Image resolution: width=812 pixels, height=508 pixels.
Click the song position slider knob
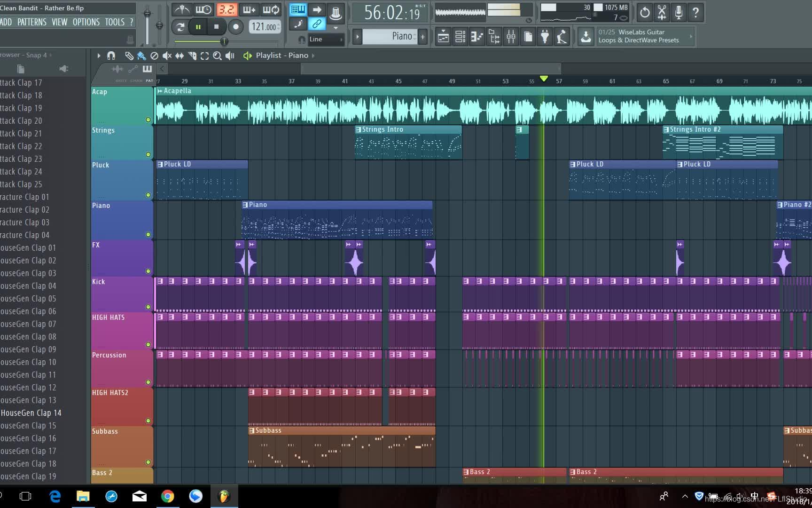pyautogui.click(x=224, y=42)
